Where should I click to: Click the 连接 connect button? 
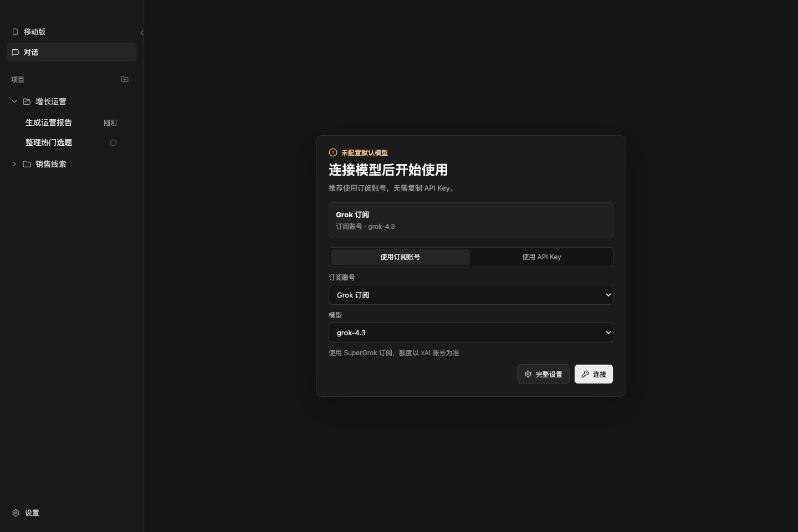[594, 374]
